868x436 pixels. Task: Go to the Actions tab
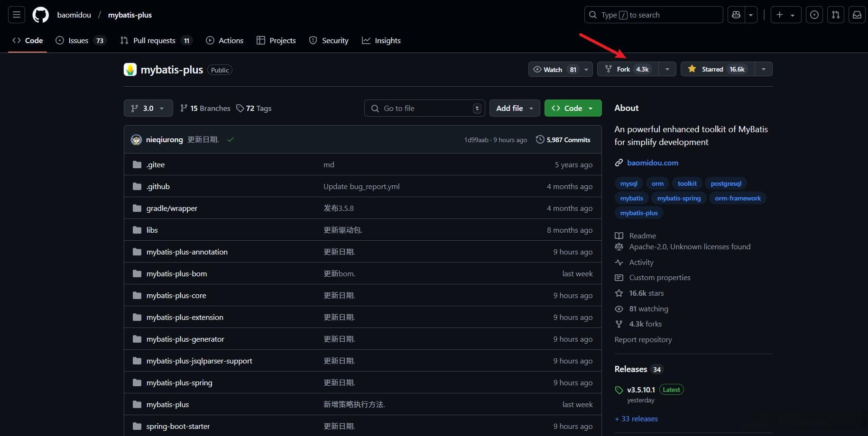(x=225, y=40)
